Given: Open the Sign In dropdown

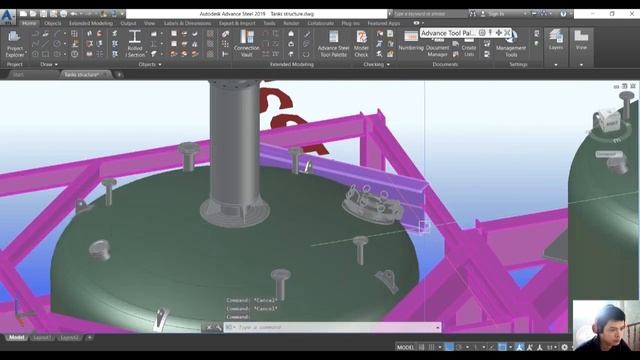Looking at the screenshot, I should tap(525, 14).
